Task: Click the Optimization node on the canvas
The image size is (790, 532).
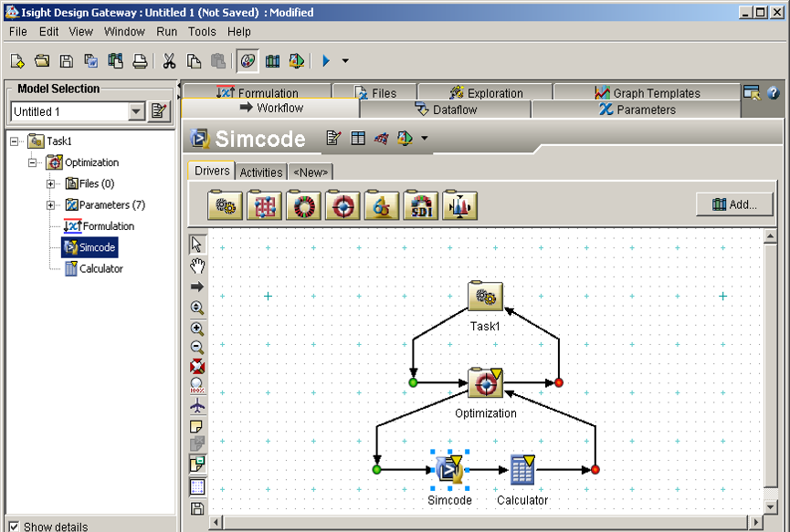Action: pyautogui.click(x=485, y=382)
